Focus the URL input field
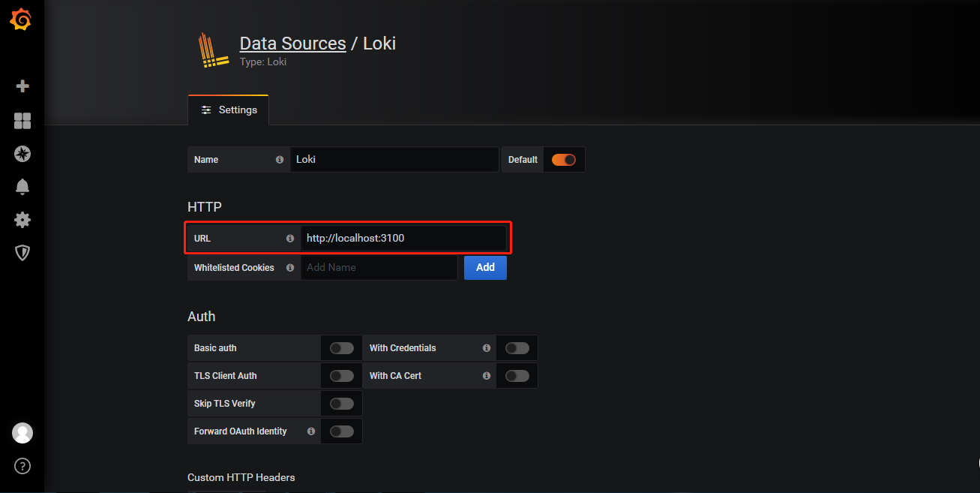 [403, 239]
